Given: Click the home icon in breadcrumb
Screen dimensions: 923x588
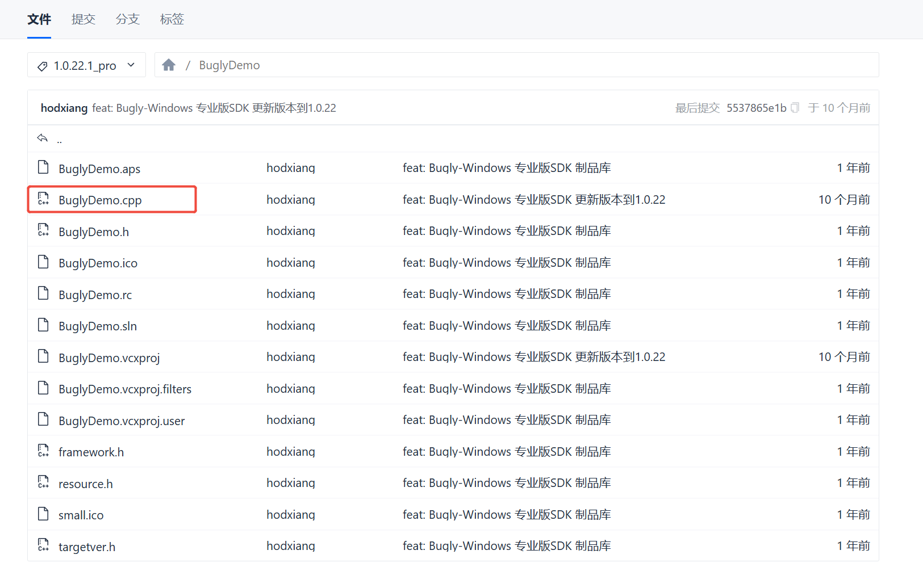Looking at the screenshot, I should [169, 65].
